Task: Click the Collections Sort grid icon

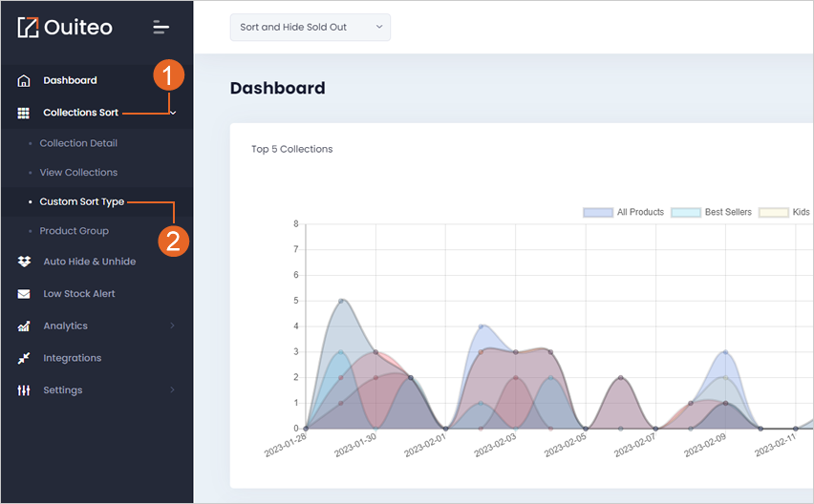Action: tap(23, 113)
